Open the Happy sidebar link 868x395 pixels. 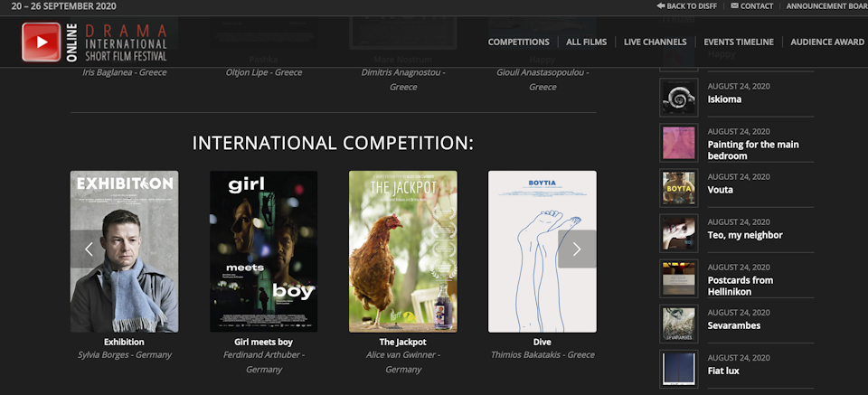pyautogui.click(x=722, y=54)
